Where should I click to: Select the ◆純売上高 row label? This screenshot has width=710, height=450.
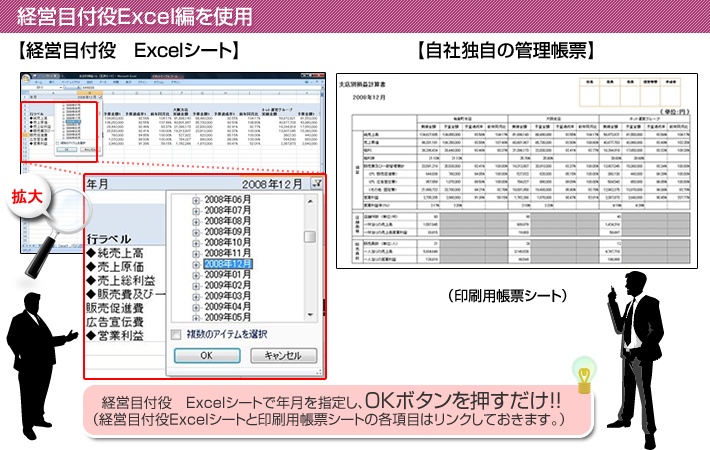[115, 254]
